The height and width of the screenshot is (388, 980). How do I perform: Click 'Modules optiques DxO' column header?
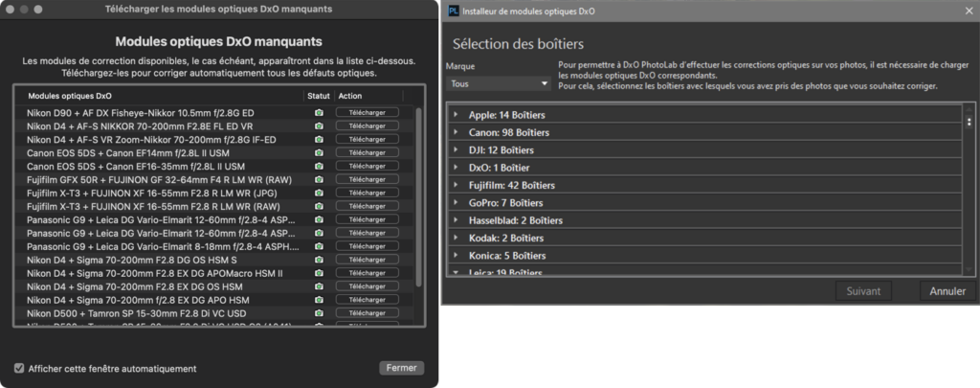pos(70,96)
